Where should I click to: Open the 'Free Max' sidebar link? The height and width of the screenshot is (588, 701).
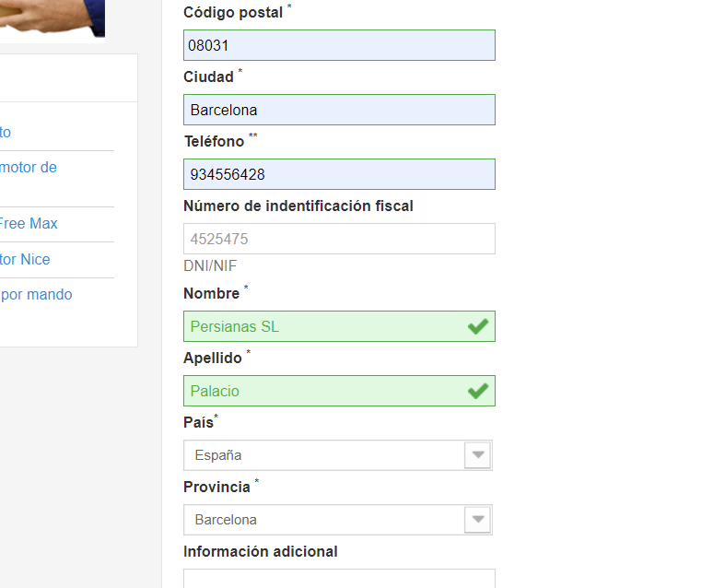point(29,223)
